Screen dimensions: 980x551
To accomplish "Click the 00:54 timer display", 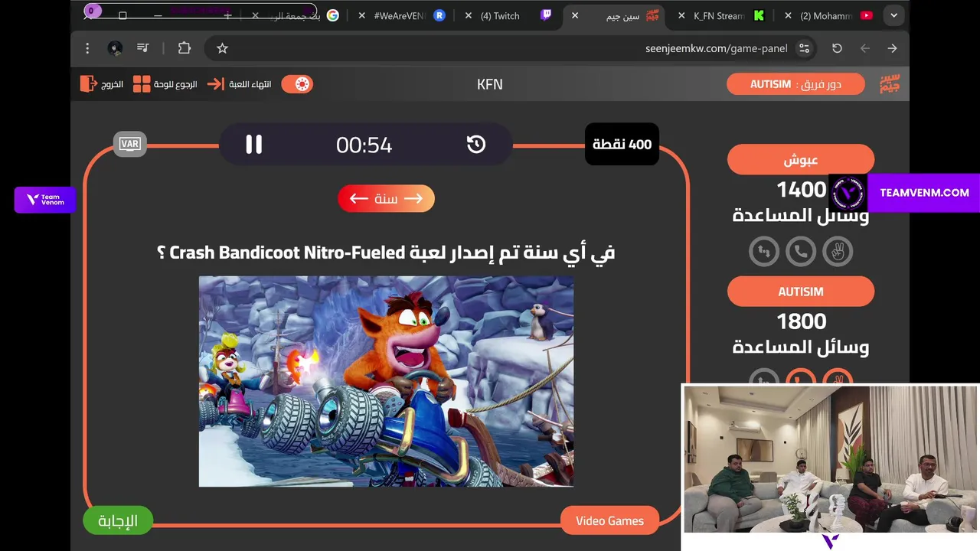I will click(x=364, y=145).
